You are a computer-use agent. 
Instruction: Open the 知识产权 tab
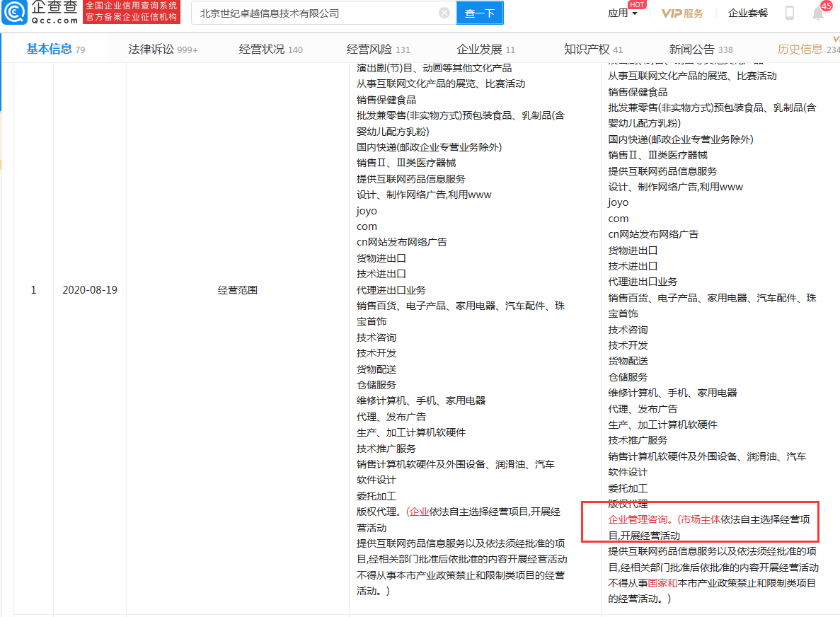(593, 49)
